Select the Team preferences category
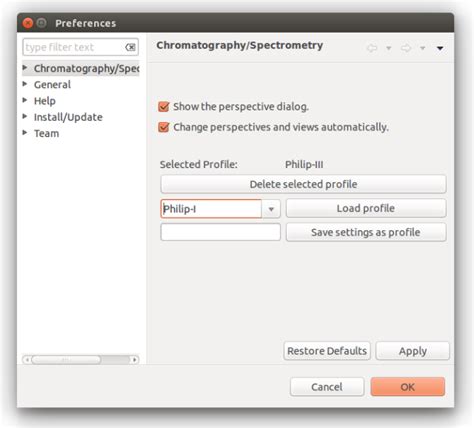Screen dimensions: 474x428 click(x=46, y=133)
